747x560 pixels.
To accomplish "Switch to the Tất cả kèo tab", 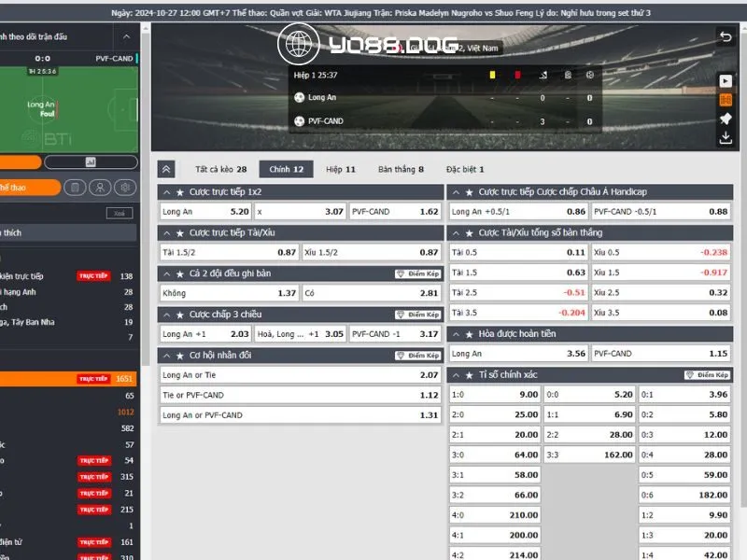I will point(220,169).
